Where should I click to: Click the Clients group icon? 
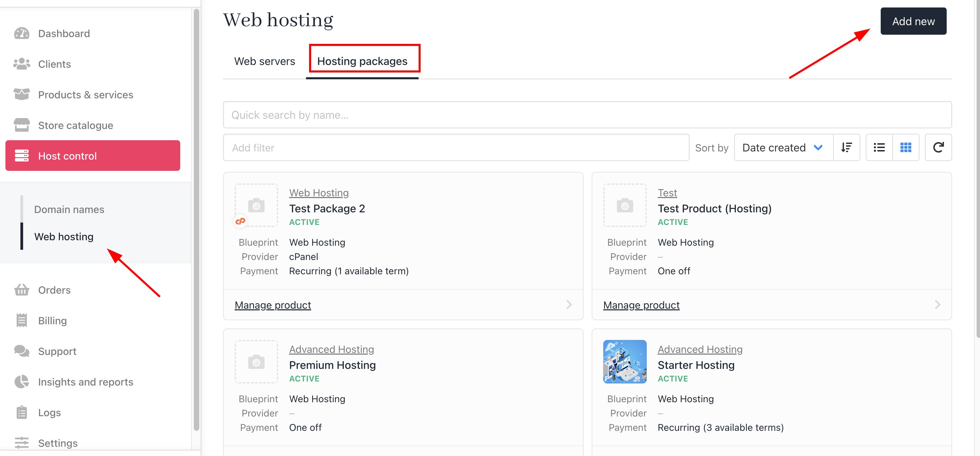tap(22, 64)
